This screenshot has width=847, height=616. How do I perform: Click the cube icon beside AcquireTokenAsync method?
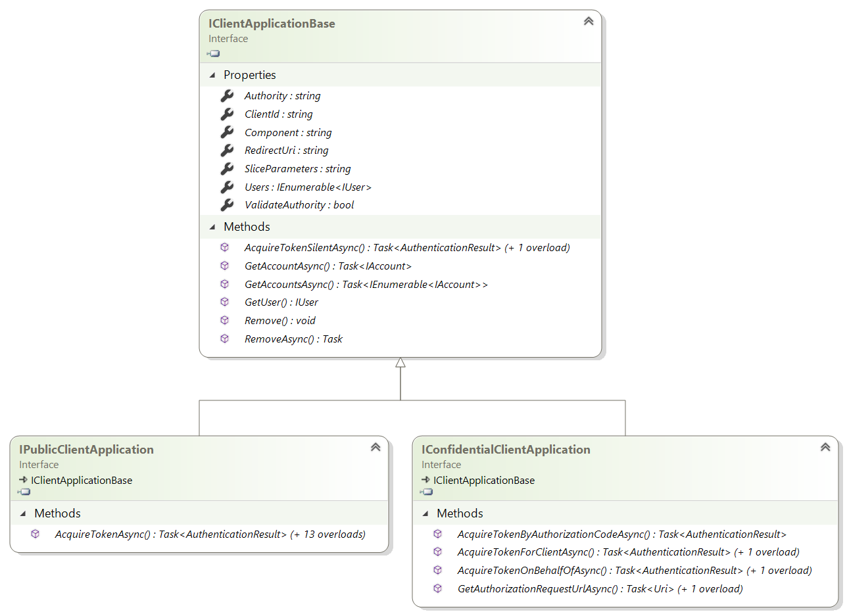click(x=36, y=534)
